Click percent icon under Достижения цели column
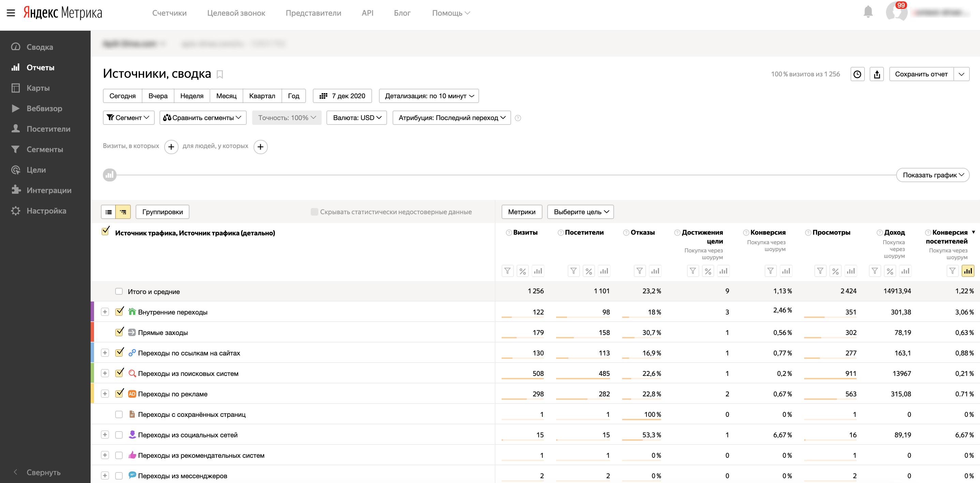 708,271
